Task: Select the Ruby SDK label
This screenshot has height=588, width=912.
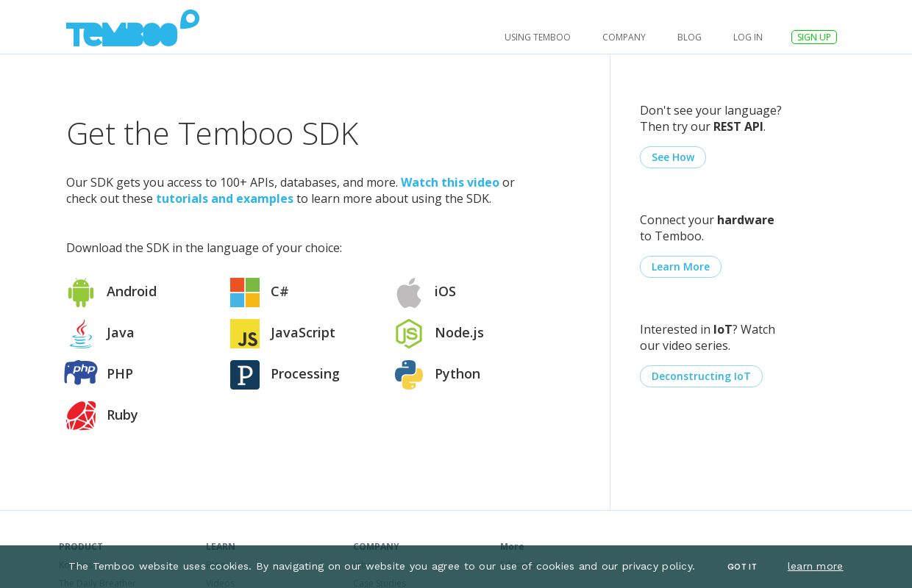Action: click(x=122, y=415)
